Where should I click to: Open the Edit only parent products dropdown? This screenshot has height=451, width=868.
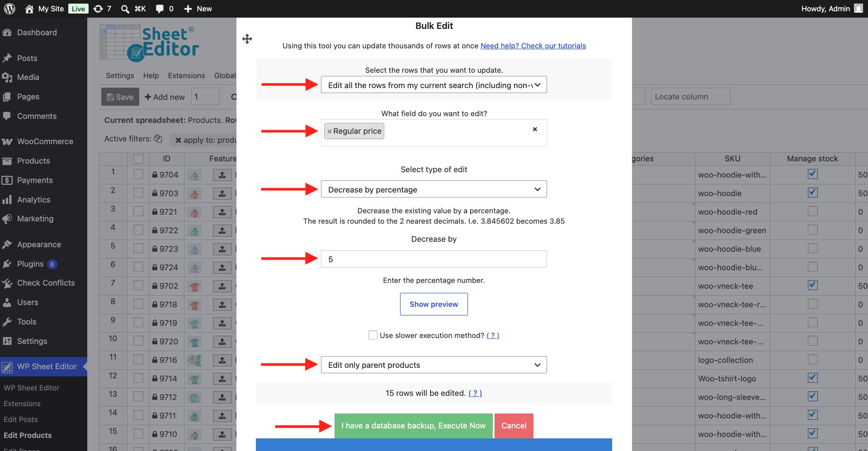pyautogui.click(x=434, y=365)
